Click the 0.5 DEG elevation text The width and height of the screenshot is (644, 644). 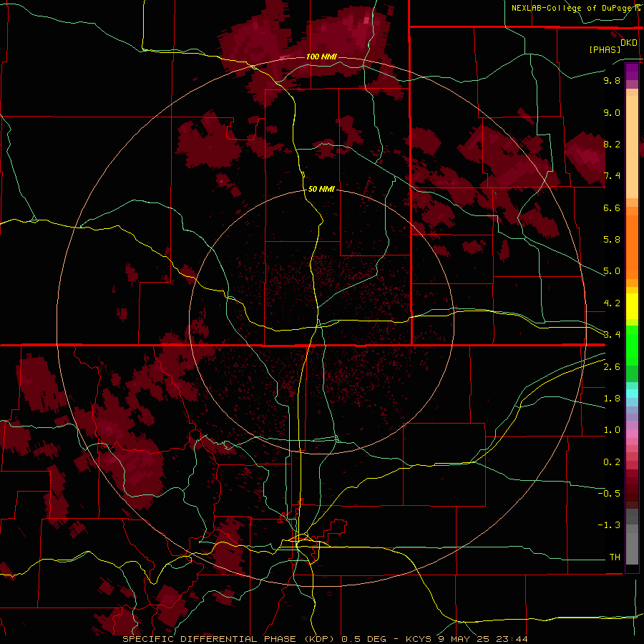364,639
